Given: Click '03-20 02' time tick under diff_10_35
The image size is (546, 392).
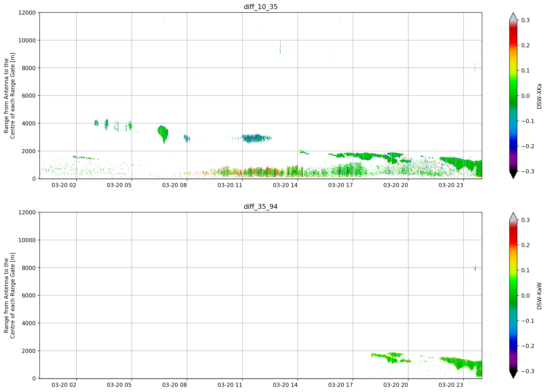Looking at the screenshot, I should click(64, 185).
